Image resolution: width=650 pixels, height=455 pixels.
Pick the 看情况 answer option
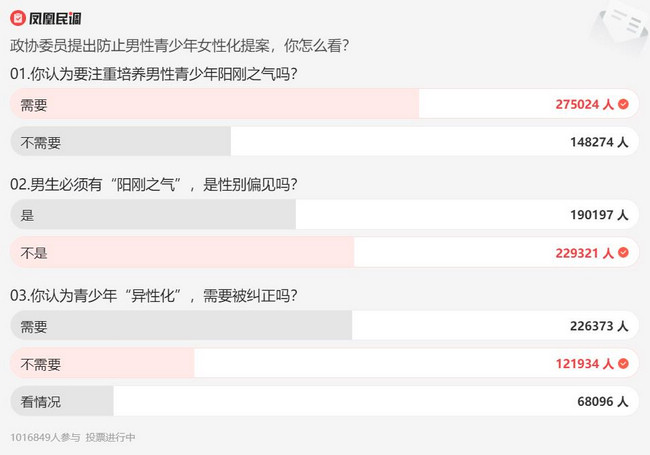(x=324, y=401)
